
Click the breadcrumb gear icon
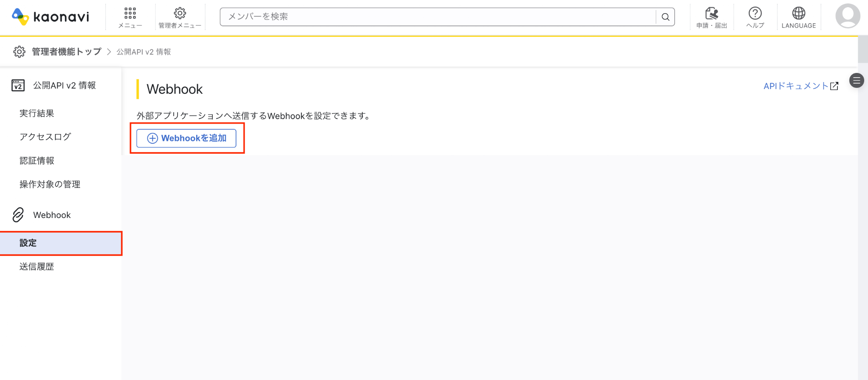19,52
